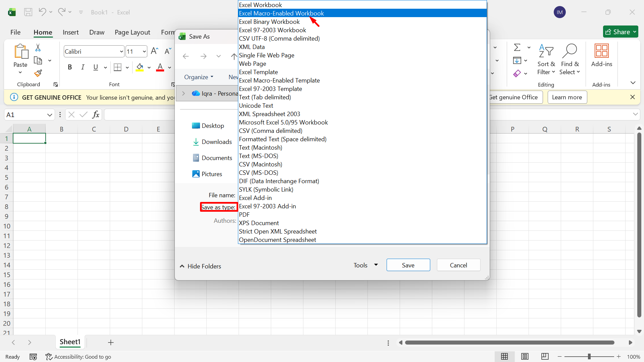Viewport: 644px width, 362px height.
Task: Click the zoom slider handle
Action: 589,357
